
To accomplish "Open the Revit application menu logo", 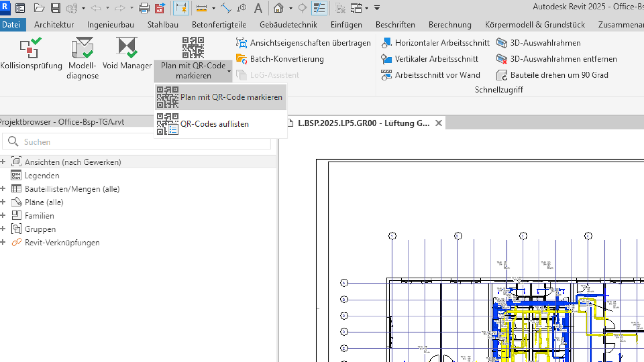I will [5, 7].
